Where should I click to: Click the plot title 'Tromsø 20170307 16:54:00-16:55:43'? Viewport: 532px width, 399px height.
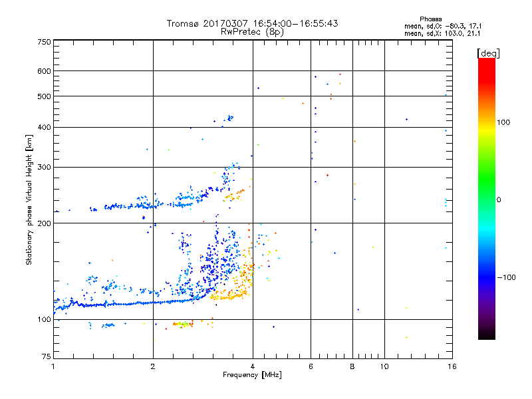pos(252,23)
